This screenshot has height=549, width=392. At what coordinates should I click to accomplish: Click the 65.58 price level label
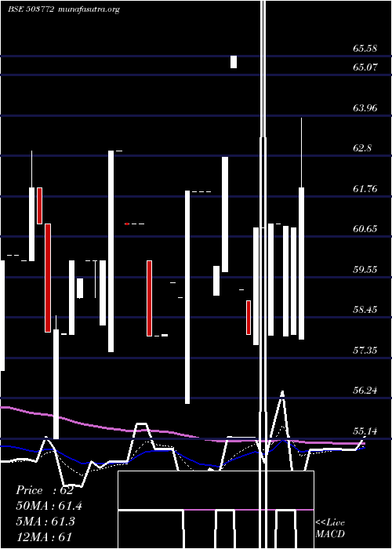[x=365, y=49]
